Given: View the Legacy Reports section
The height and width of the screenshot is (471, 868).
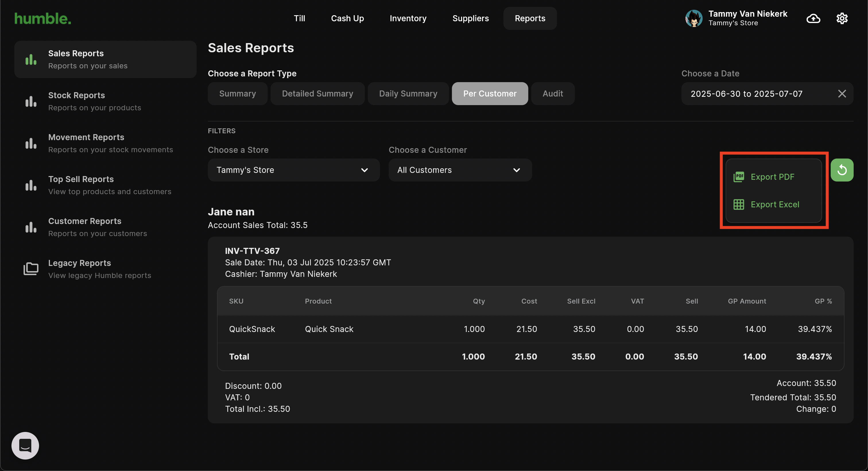Looking at the screenshot, I should point(105,269).
